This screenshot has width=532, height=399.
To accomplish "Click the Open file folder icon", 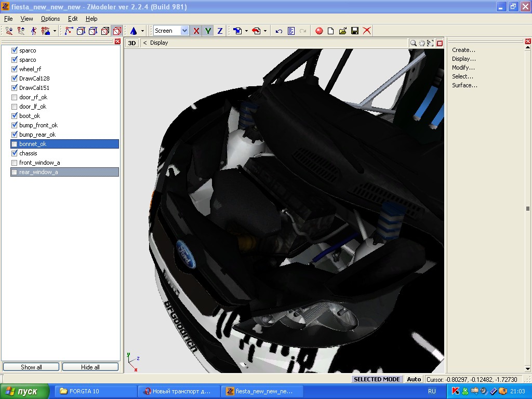I will pos(343,31).
